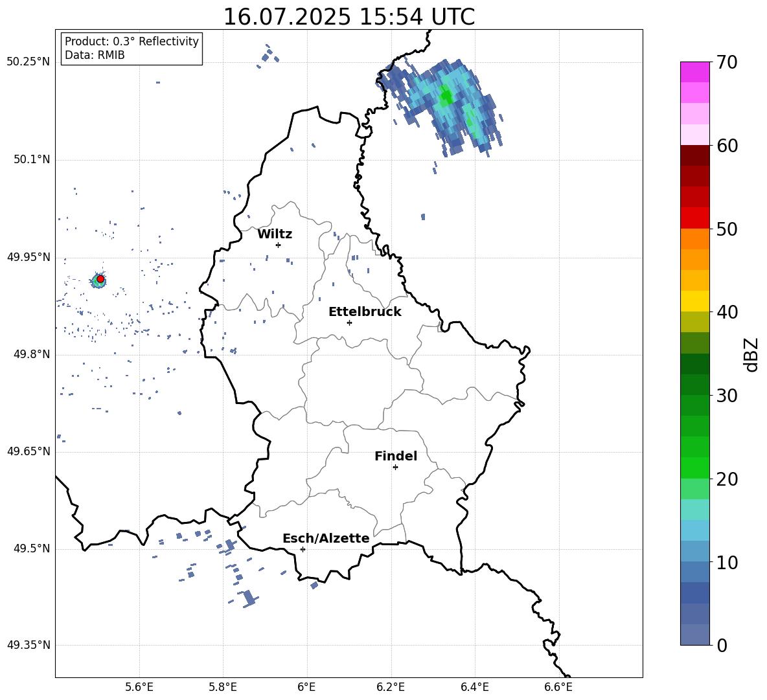Select the Wiltz city label
767x700 pixels.
275,234
